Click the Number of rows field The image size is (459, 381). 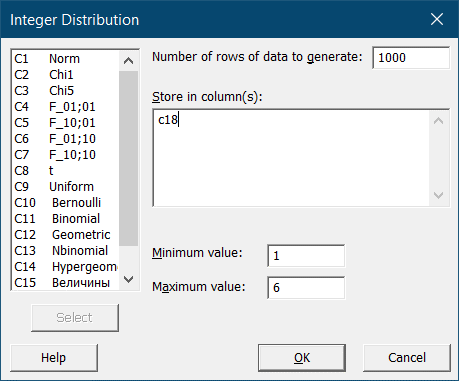coord(411,58)
